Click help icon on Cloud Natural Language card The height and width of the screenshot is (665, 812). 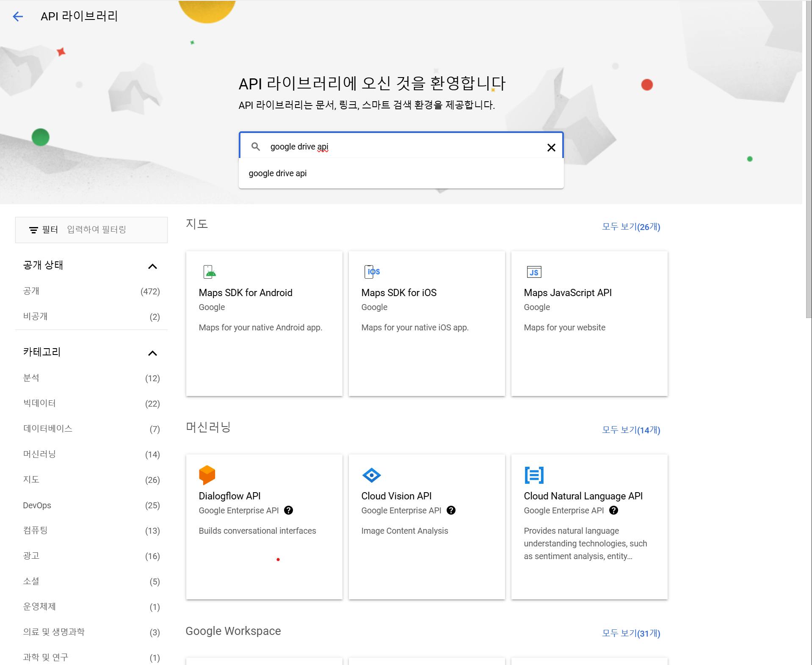(x=614, y=510)
